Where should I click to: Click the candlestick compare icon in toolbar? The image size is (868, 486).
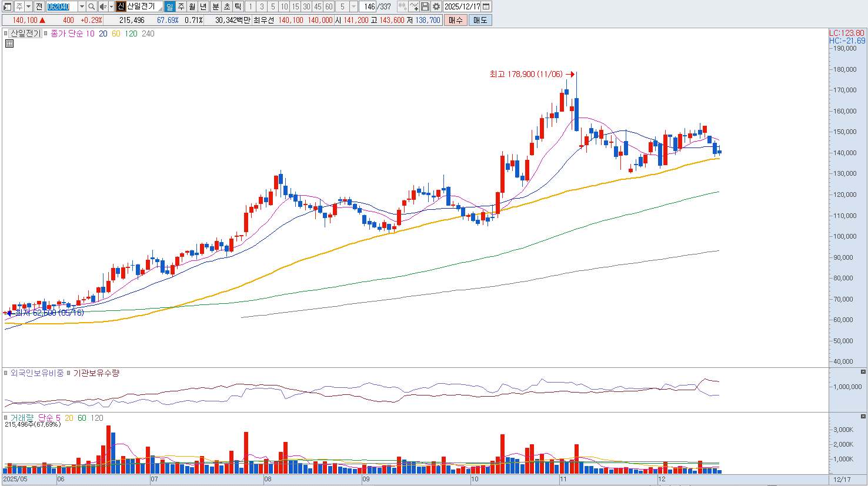point(402,6)
